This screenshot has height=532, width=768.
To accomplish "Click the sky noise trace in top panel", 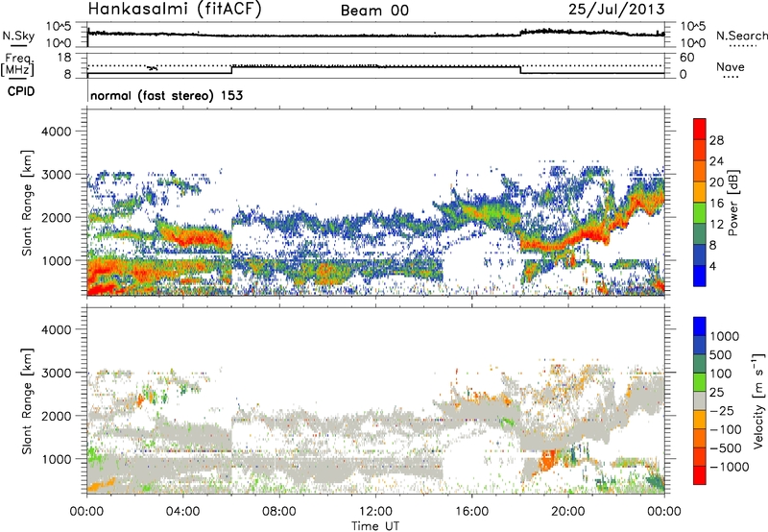I will coord(375,35).
